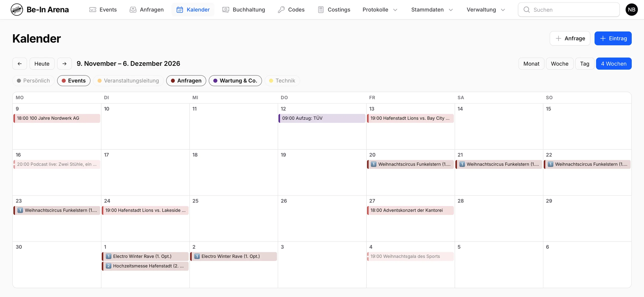Expand the Protokolle dropdown menu

coord(380,10)
